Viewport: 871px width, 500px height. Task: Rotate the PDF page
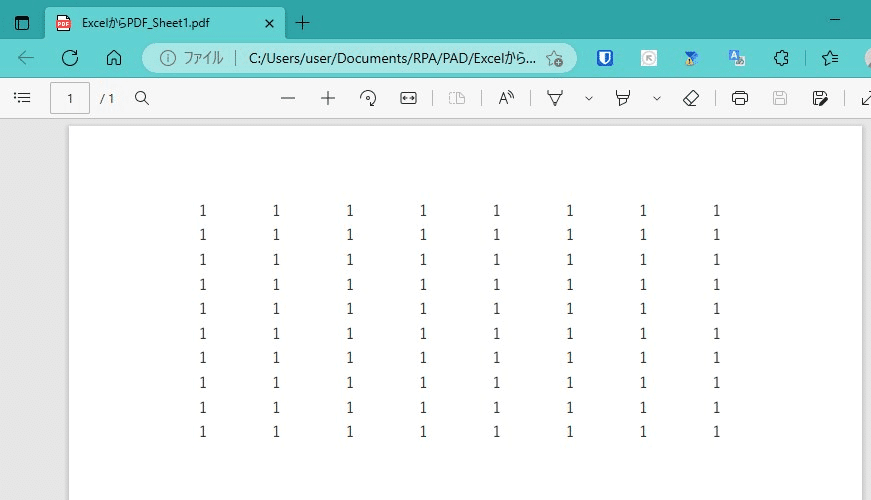pos(368,98)
